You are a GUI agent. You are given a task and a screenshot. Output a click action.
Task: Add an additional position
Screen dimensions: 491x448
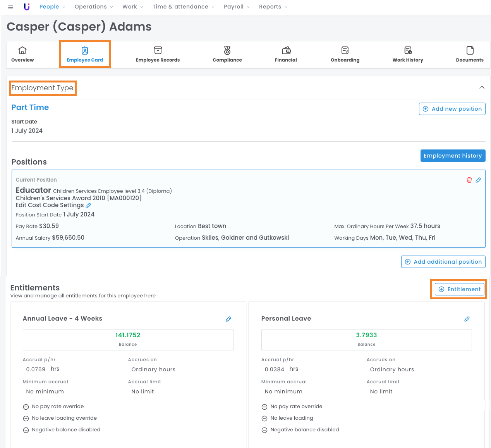(443, 262)
